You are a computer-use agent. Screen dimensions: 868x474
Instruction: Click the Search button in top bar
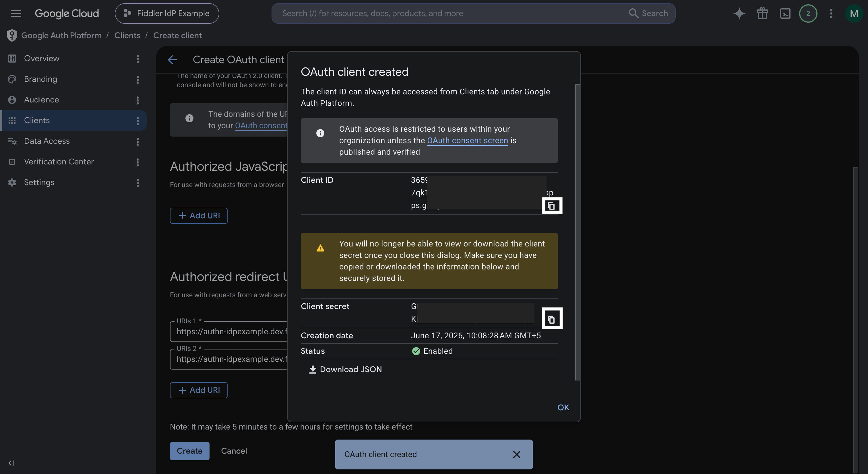tap(648, 13)
